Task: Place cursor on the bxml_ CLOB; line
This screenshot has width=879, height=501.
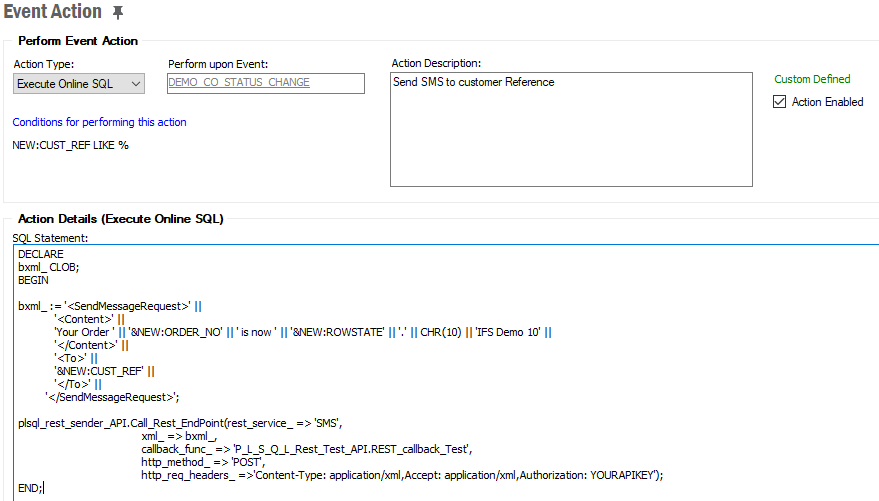Action: [x=48, y=268]
